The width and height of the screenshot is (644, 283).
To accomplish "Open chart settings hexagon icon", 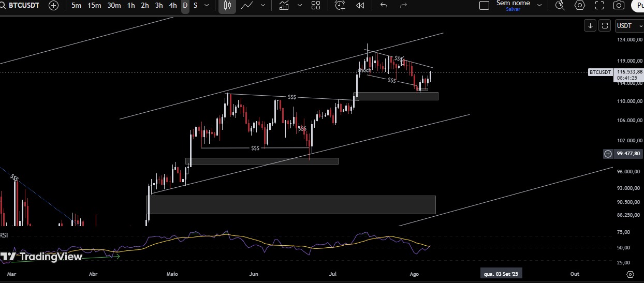I will (580, 6).
